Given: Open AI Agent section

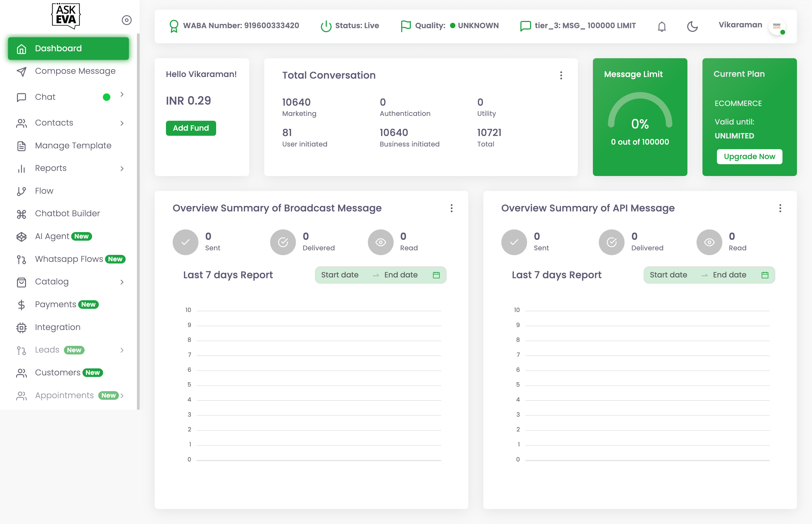Looking at the screenshot, I should (x=52, y=236).
